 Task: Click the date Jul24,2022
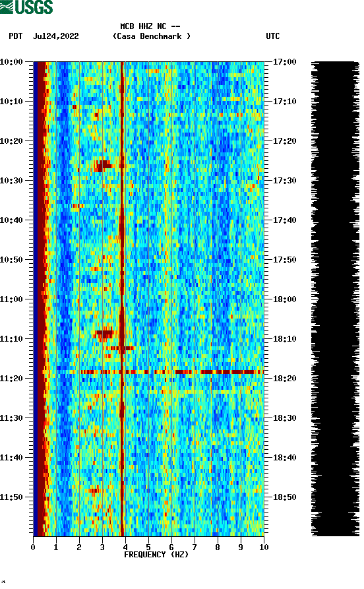point(56,36)
